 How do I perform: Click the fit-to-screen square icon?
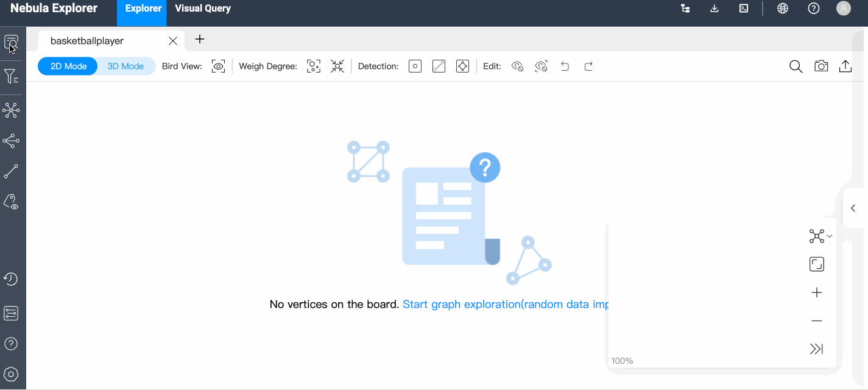817,264
